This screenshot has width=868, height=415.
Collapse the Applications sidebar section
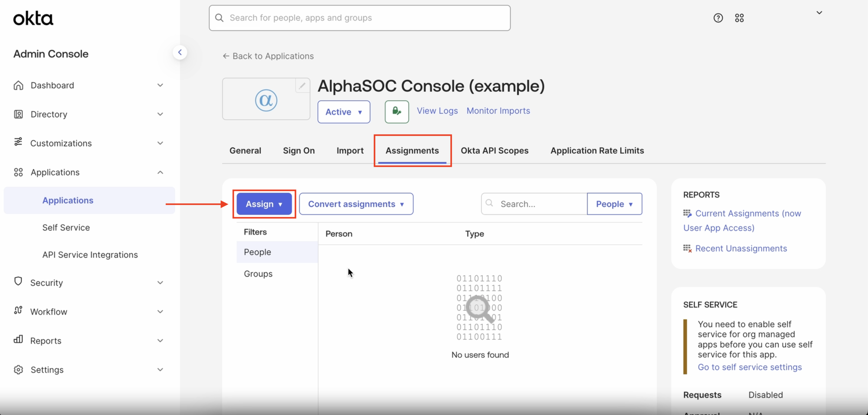coord(160,172)
